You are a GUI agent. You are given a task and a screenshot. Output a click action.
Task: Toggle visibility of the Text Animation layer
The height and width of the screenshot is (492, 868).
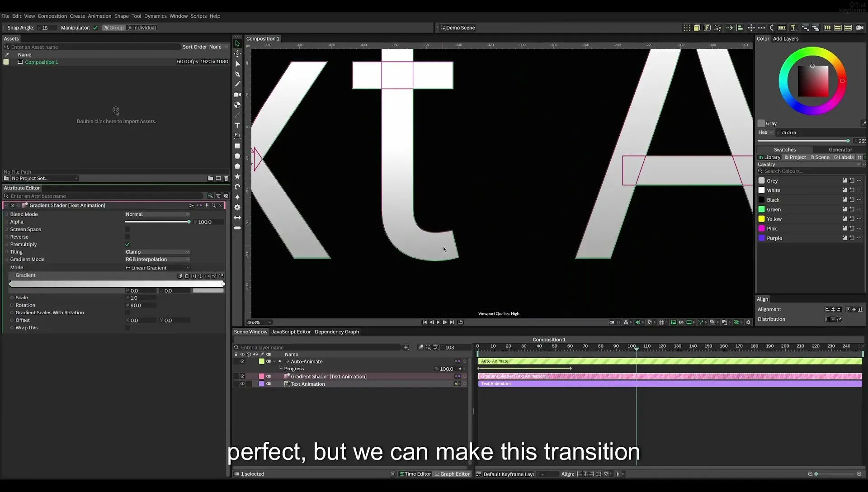click(242, 384)
